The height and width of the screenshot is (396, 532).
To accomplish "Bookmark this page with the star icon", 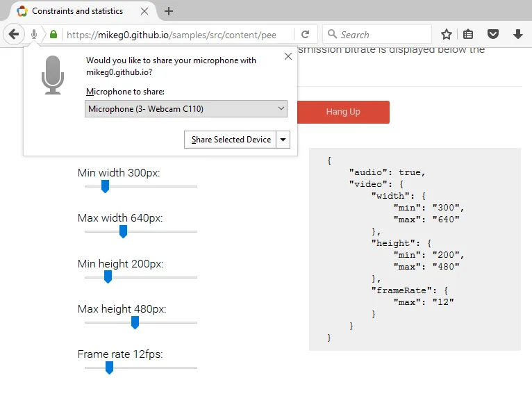I will tap(447, 34).
